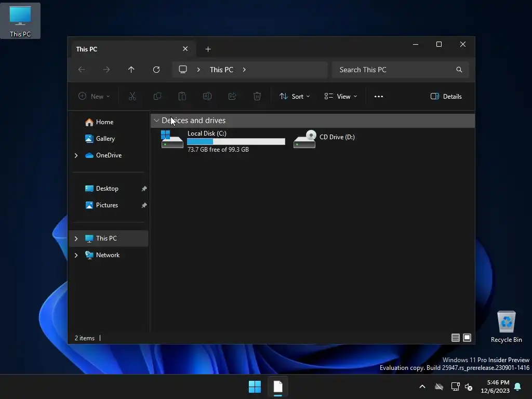Switch to details list view icon in status bar
This screenshot has width=532, height=399.
click(456, 338)
